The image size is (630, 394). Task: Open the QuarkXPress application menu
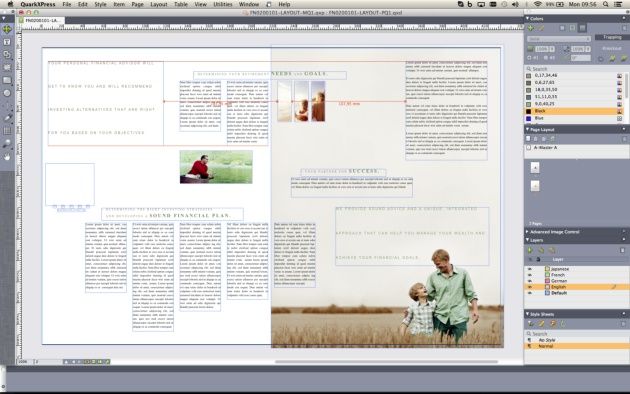tap(38, 4)
